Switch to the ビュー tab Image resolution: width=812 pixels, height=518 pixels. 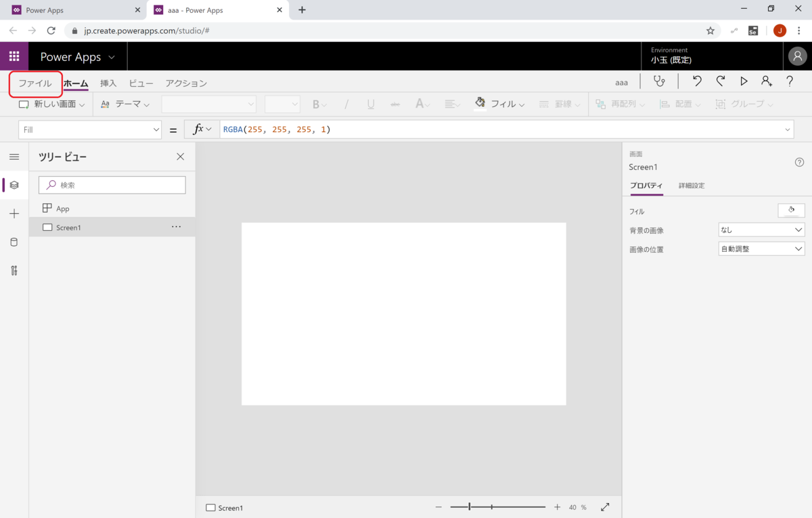(x=141, y=83)
